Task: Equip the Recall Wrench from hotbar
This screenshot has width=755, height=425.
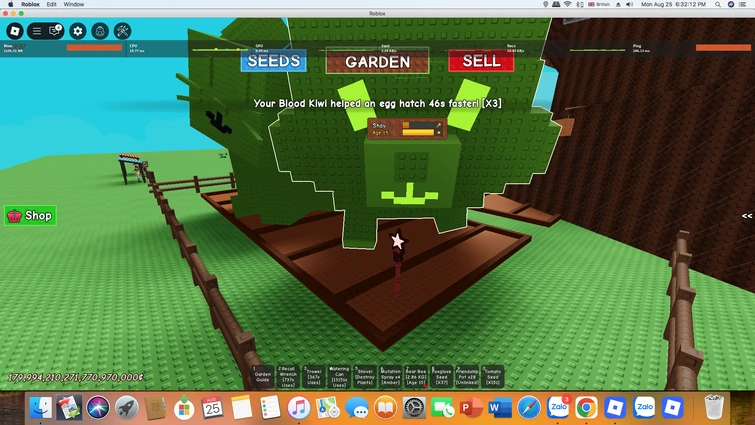Action: click(288, 376)
